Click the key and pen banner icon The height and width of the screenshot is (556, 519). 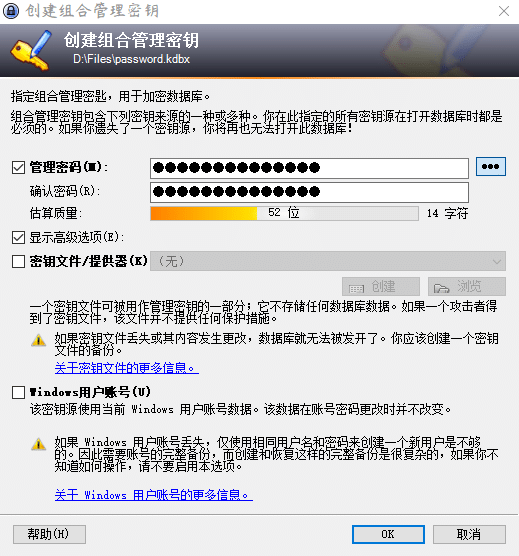(x=31, y=50)
